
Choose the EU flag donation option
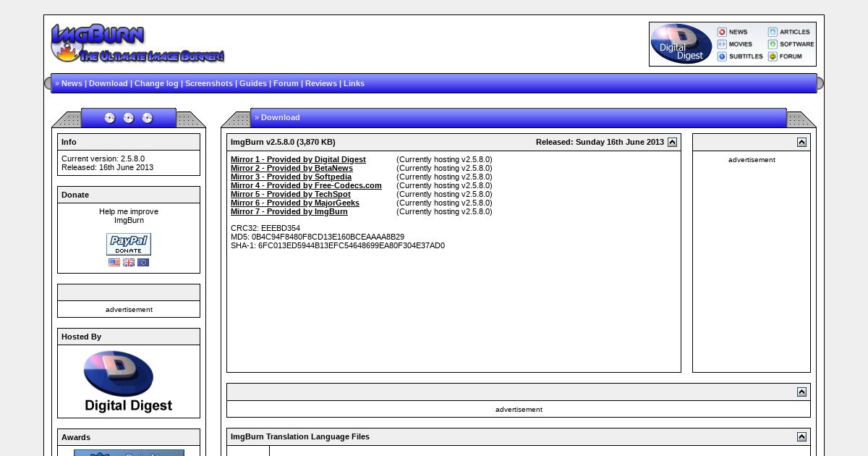click(143, 263)
